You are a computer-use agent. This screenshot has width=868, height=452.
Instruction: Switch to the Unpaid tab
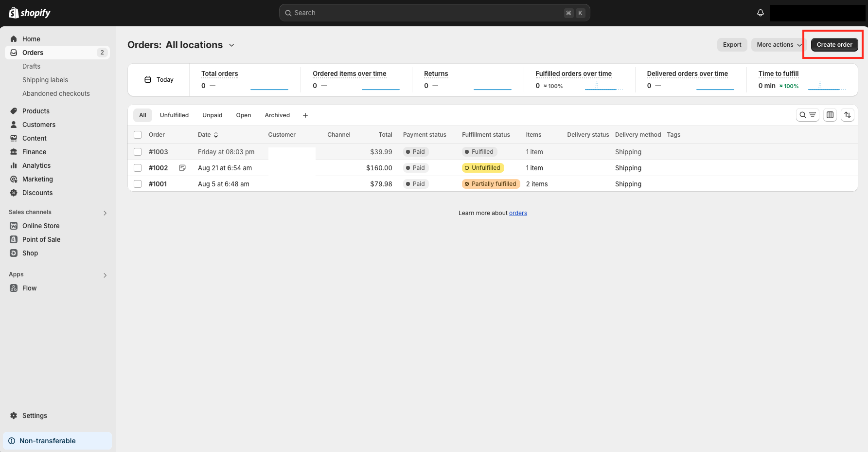213,115
